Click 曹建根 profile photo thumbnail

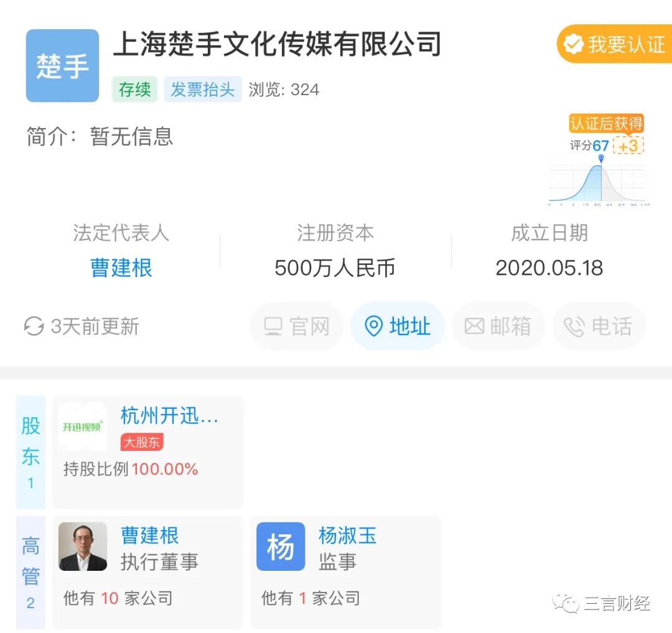coord(83,547)
